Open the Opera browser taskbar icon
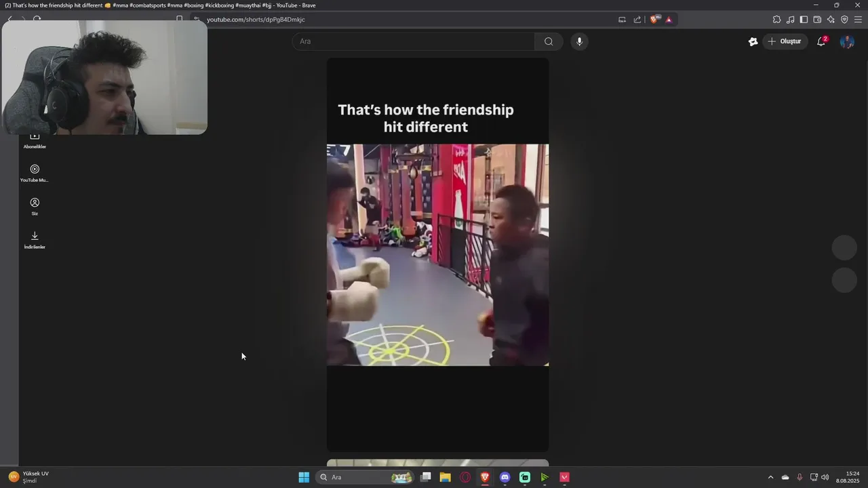The image size is (868, 488). point(465,477)
